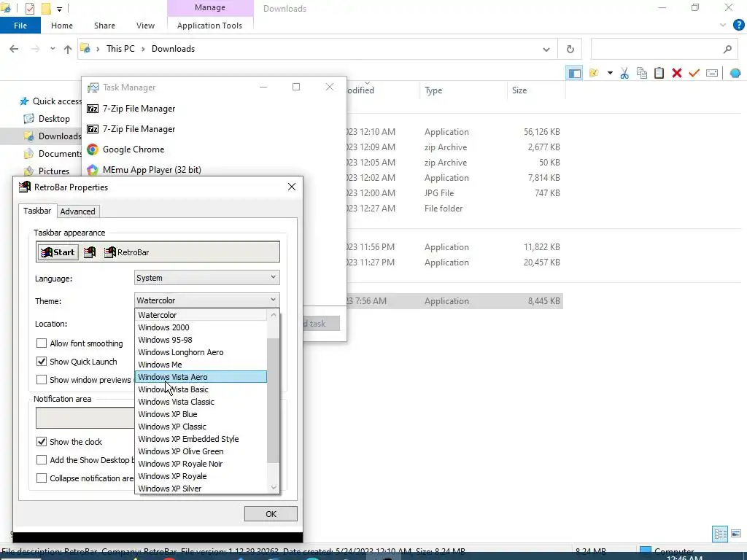Click the theme list scroll up arrow
The height and width of the screenshot is (560, 747).
tap(274, 315)
